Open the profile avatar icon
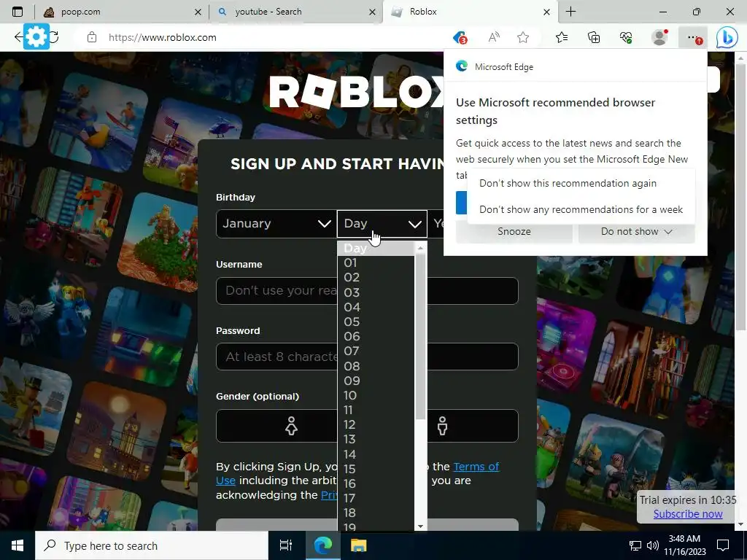This screenshot has height=560, width=747. [x=659, y=37]
